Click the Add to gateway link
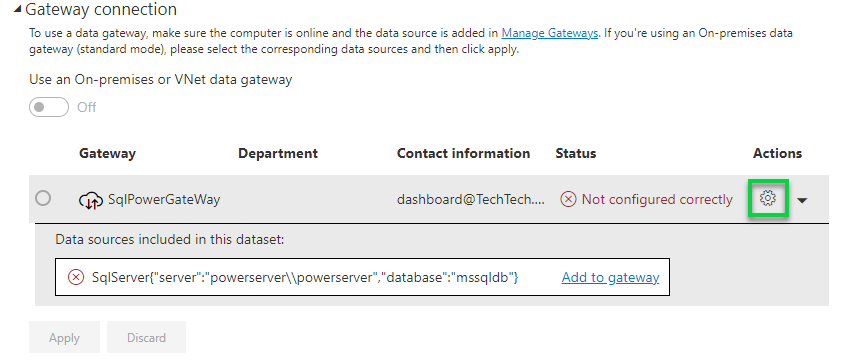 pos(610,277)
